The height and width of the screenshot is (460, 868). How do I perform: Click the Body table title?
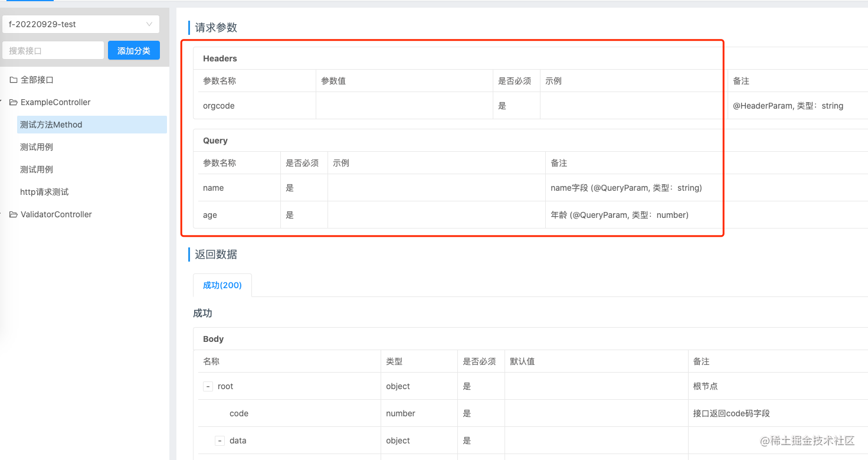tap(214, 339)
